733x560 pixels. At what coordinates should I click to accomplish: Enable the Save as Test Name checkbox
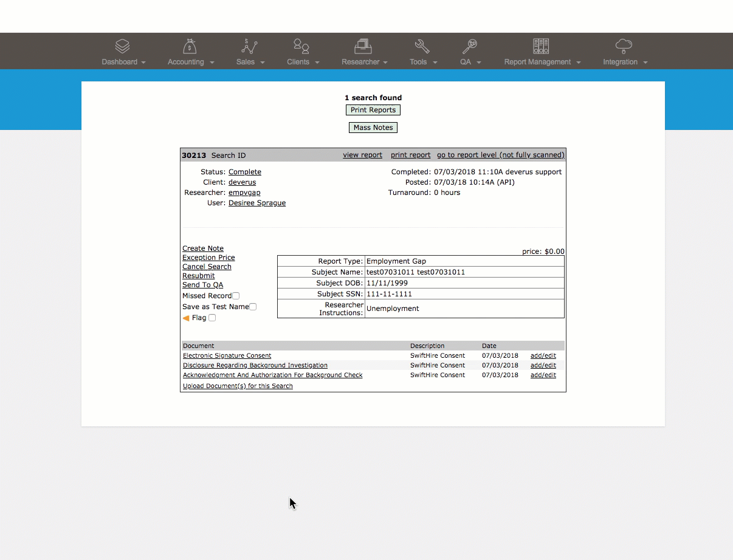click(253, 307)
